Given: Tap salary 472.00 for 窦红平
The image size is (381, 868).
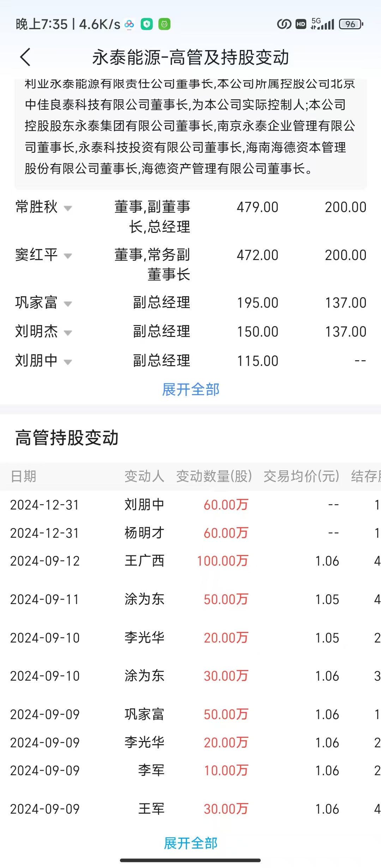Looking at the screenshot, I should (258, 255).
